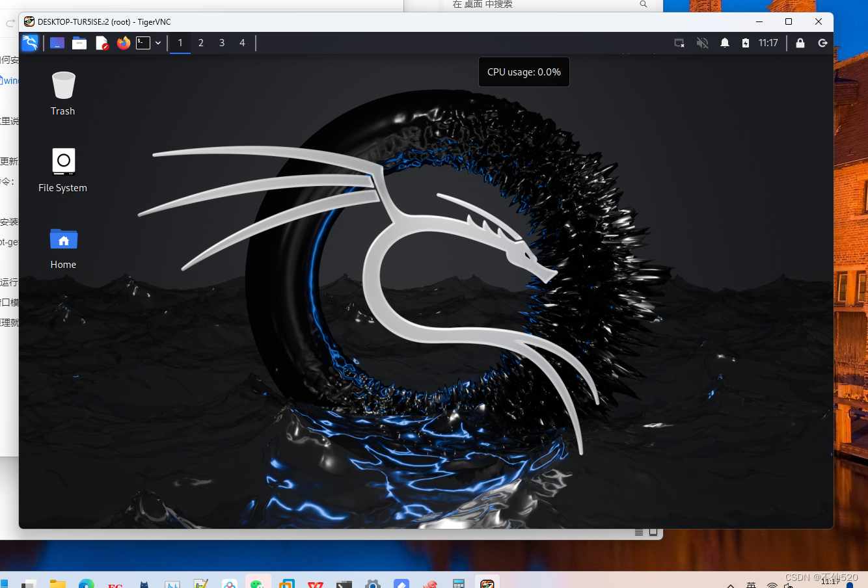Select the Home folder desktop icon
868x588 pixels.
[63, 248]
